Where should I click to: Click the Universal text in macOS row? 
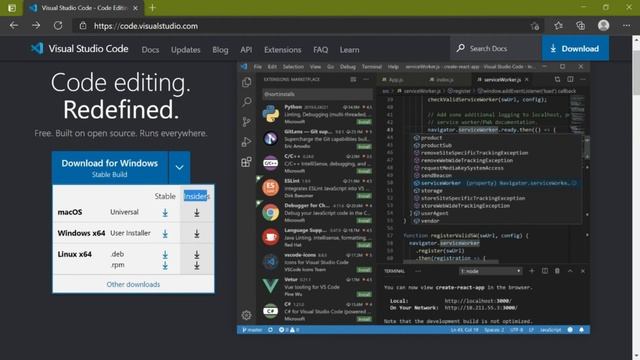[124, 212]
